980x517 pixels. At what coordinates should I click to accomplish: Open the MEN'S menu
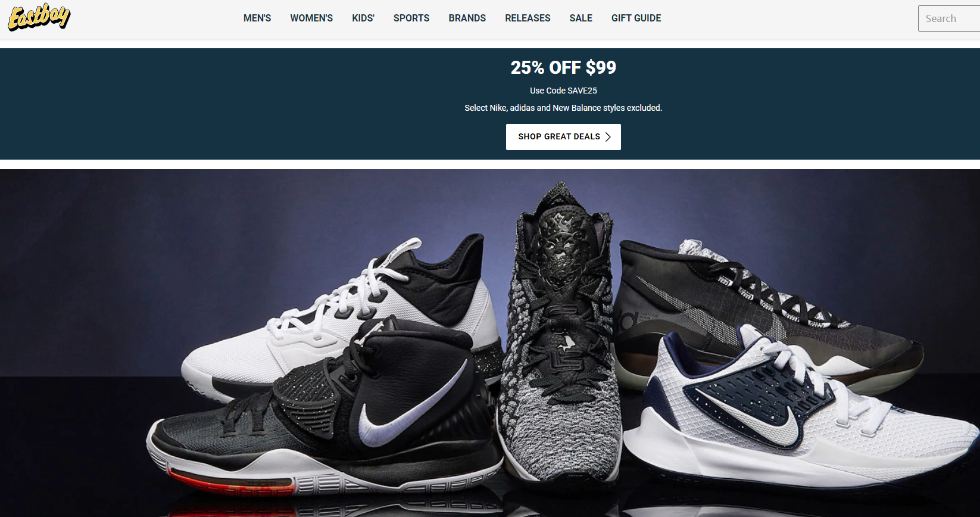pos(257,18)
